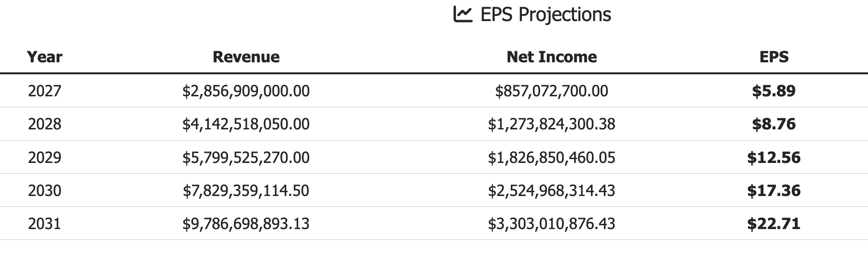Select the $12.56 EPS value
The height and width of the screenshot is (254, 868).
(774, 157)
